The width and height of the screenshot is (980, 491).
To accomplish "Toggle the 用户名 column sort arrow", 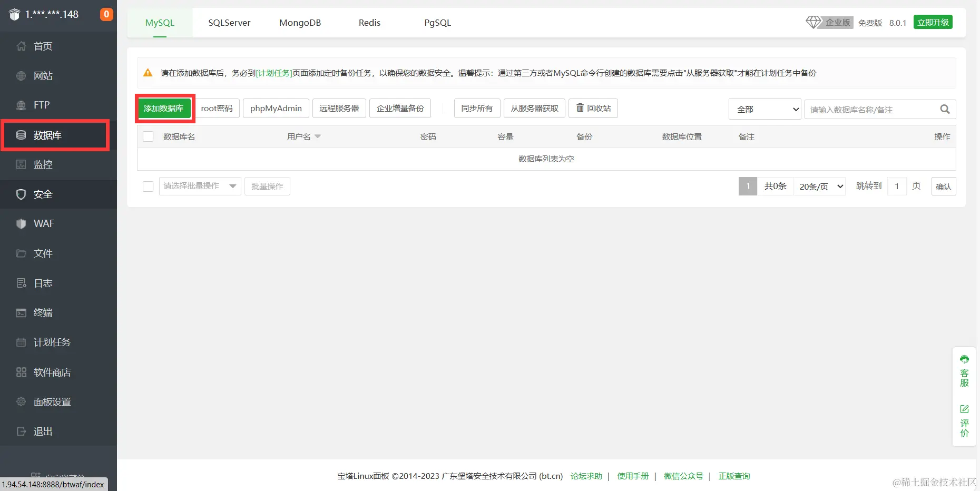I will tap(318, 136).
